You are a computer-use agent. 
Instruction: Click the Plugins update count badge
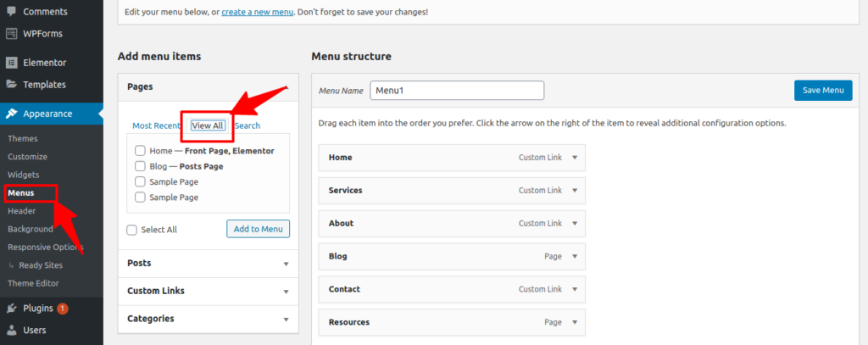(63, 309)
